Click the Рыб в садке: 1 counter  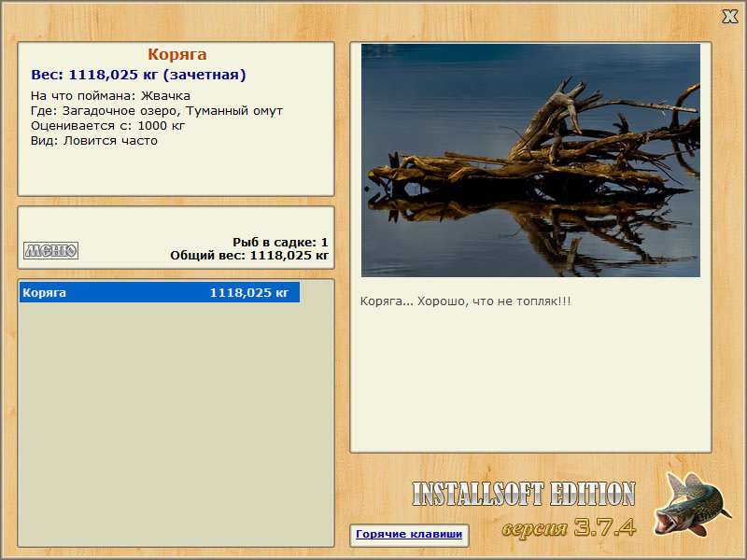pyautogui.click(x=280, y=242)
